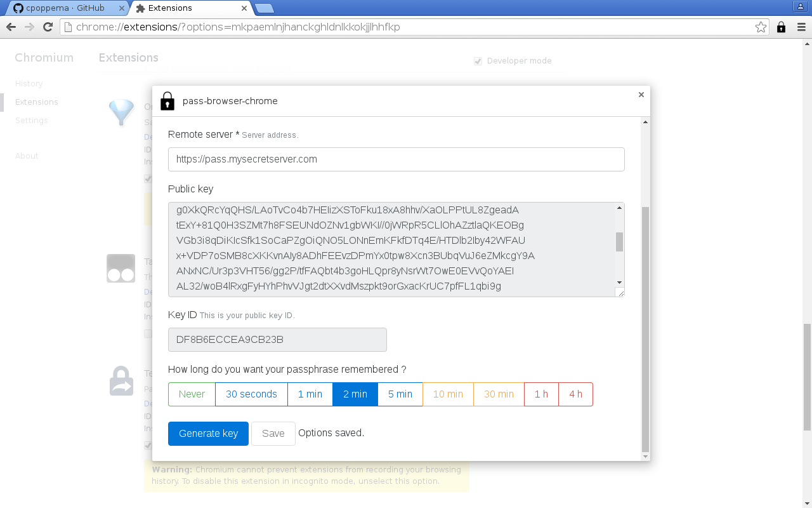Viewport: 812px width, 508px height.
Task: Click the Tampermonkey extension icon
Action: point(121,268)
